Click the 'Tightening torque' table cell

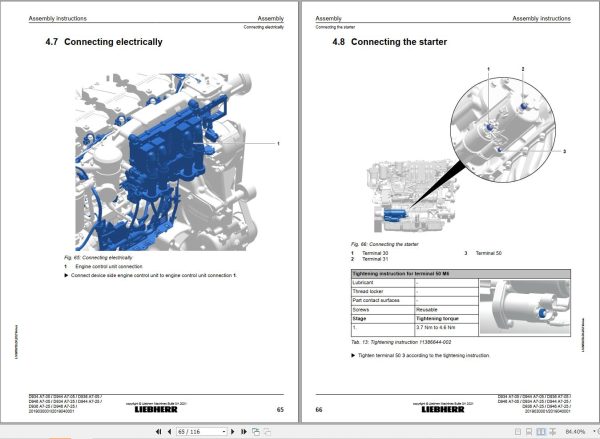click(x=447, y=319)
